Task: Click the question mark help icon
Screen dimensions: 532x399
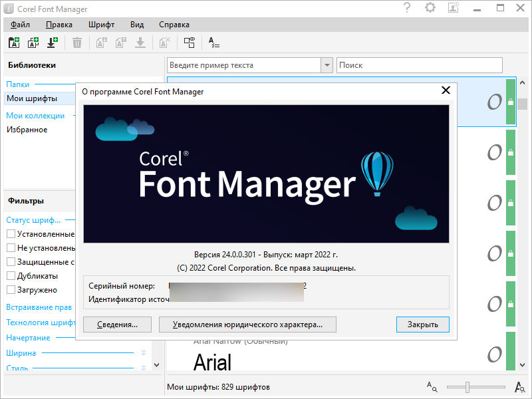Action: (x=407, y=9)
